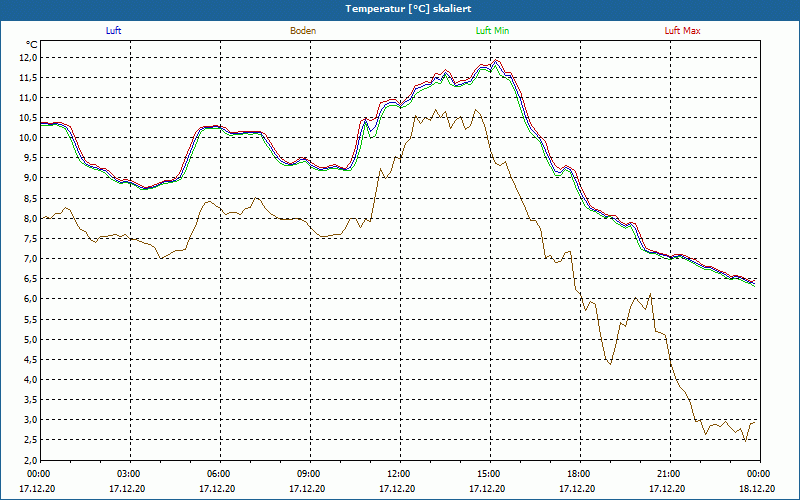Click the '4,5' y-axis value

pos(31,359)
